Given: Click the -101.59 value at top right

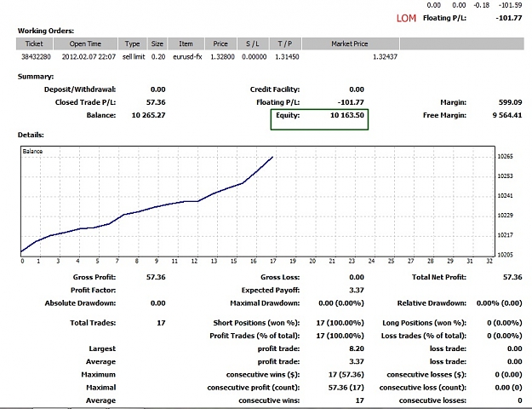Looking at the screenshot, I should click(510, 5).
